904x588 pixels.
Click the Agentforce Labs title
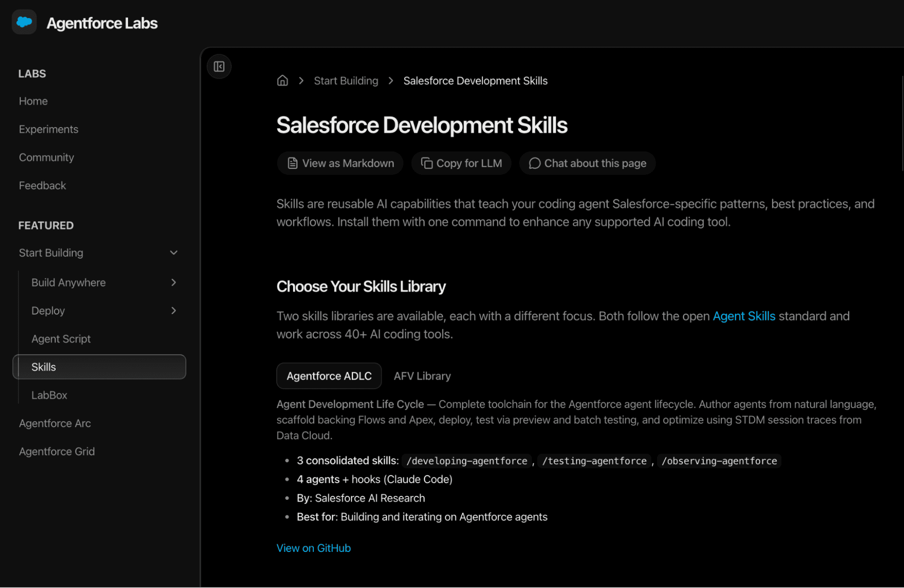pyautogui.click(x=102, y=23)
